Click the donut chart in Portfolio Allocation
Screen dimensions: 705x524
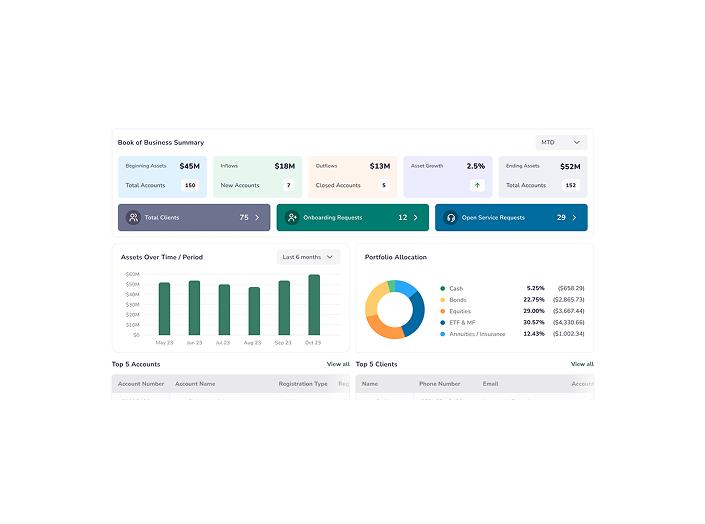click(394, 310)
